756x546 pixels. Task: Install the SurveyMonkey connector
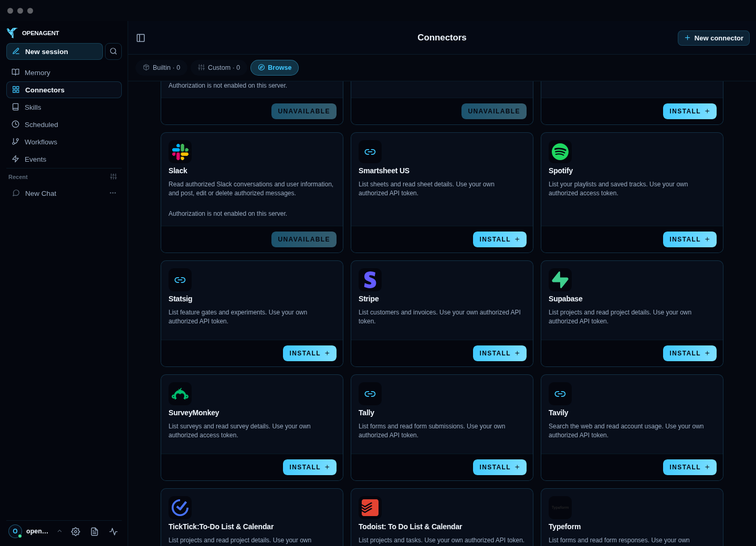pyautogui.click(x=310, y=467)
